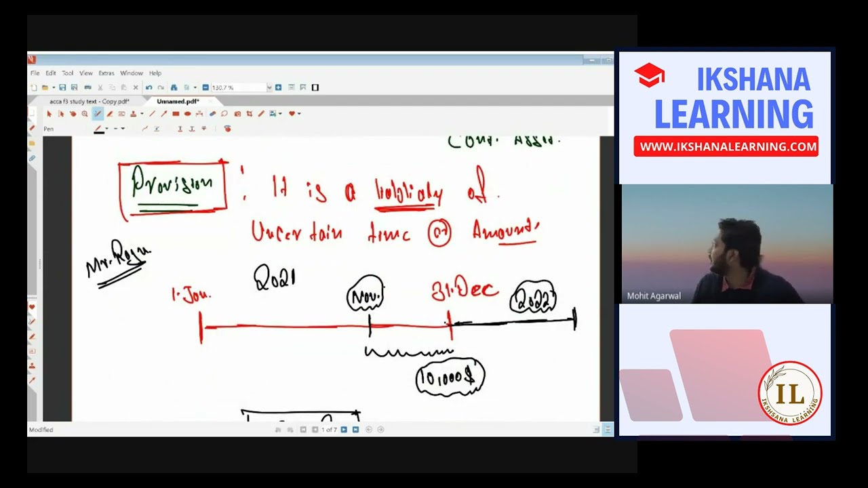868x488 pixels.
Task: Click the pen options icon with red circle
Action: point(228,129)
